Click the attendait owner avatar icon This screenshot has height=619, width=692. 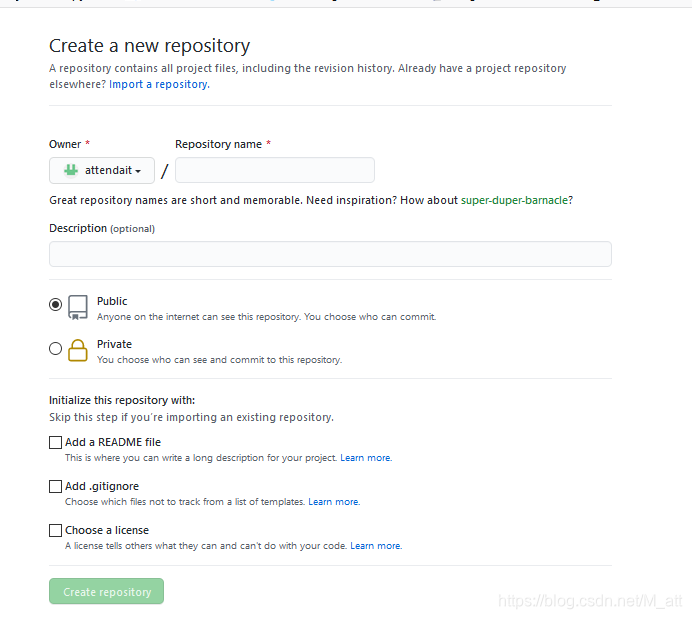pos(71,170)
